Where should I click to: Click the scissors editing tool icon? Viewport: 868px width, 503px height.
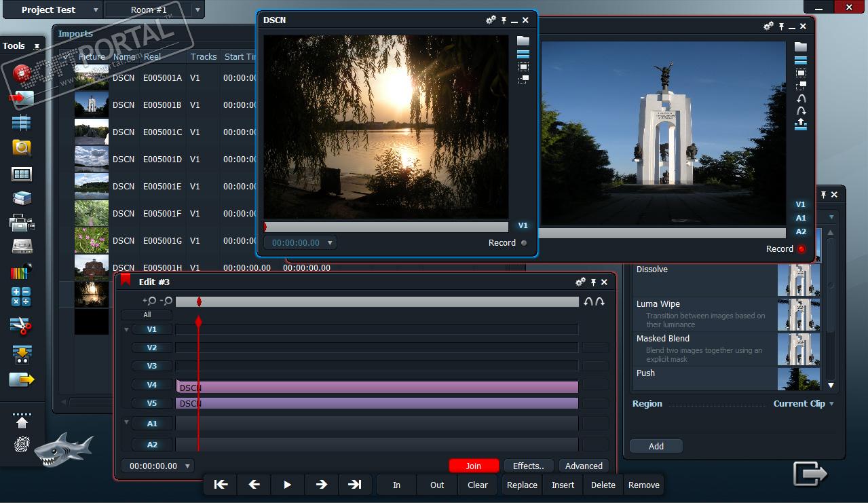coord(22,327)
